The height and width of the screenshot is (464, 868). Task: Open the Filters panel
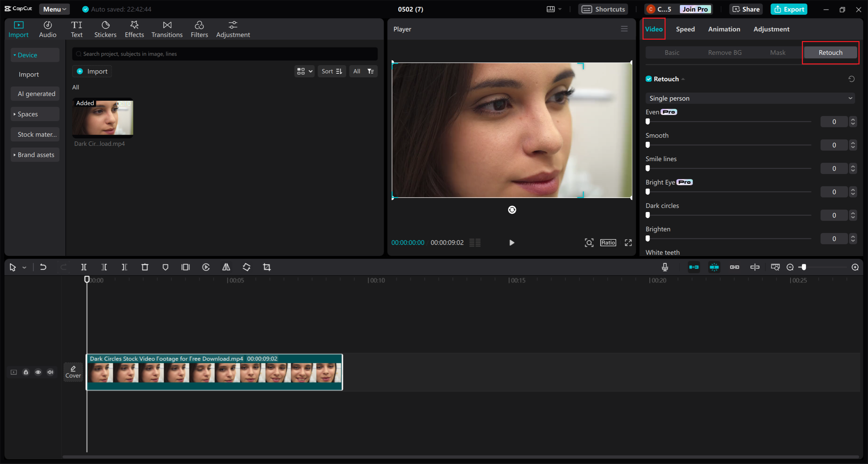click(199, 29)
